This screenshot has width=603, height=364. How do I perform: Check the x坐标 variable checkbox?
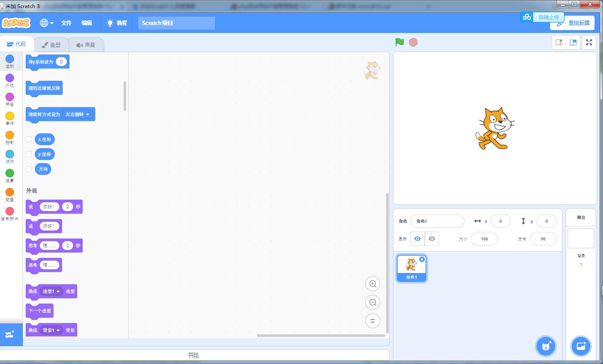[x=28, y=139]
